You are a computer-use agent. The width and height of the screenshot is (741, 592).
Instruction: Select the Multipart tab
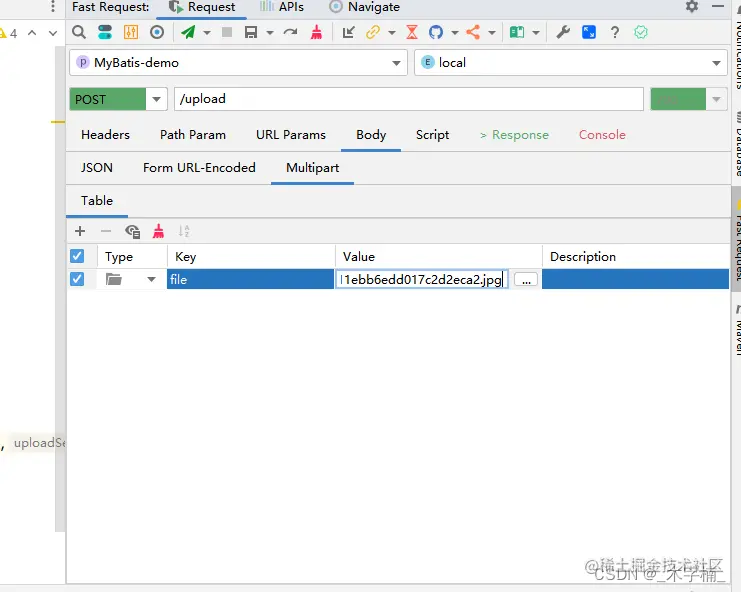[x=312, y=168]
